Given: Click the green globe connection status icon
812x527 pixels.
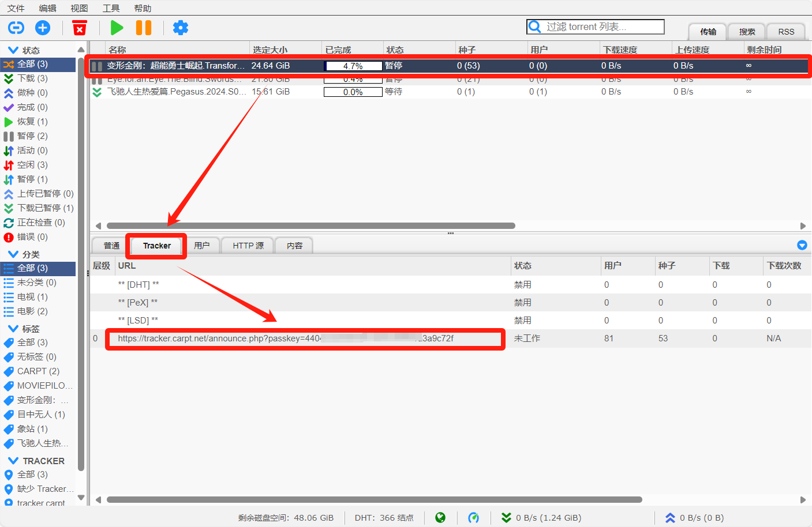Looking at the screenshot, I should coord(440,518).
